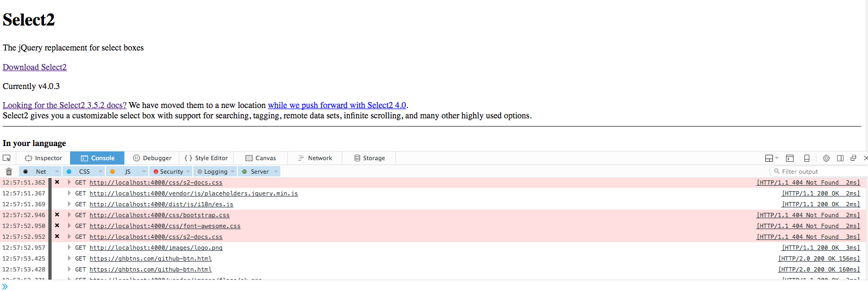
Task: Open the Logging filter dropdown arrow
Action: coord(233,172)
